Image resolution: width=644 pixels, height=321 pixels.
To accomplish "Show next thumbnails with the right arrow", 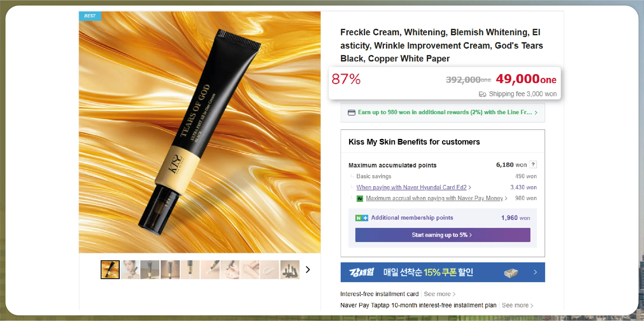I will click(308, 270).
